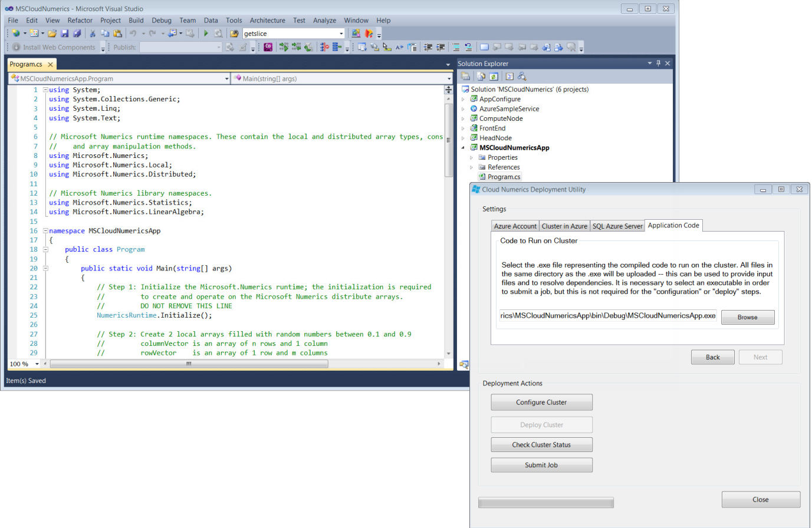The height and width of the screenshot is (528, 812).
Task: Click Close button in Cloud Numerics Deployment Utility
Action: coord(761,500)
